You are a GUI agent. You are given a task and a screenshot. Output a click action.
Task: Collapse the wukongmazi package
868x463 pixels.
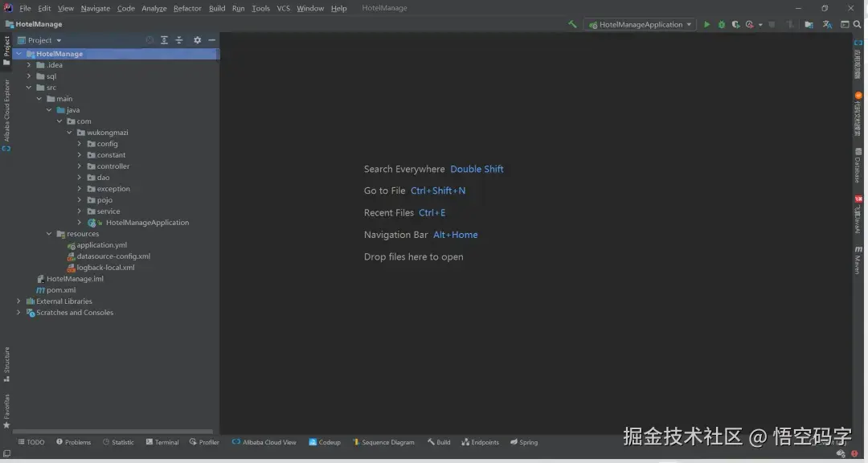tap(69, 133)
